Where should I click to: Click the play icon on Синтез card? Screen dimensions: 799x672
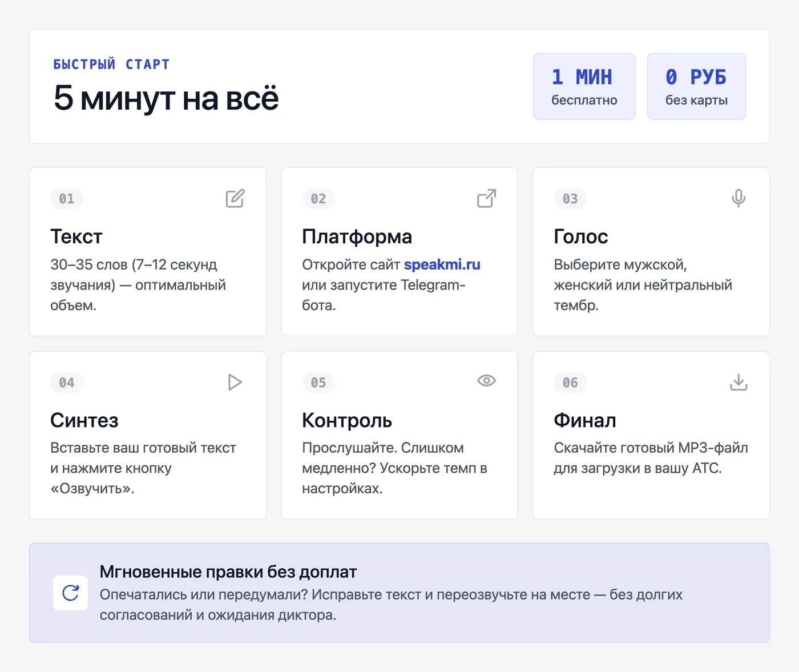point(235,382)
